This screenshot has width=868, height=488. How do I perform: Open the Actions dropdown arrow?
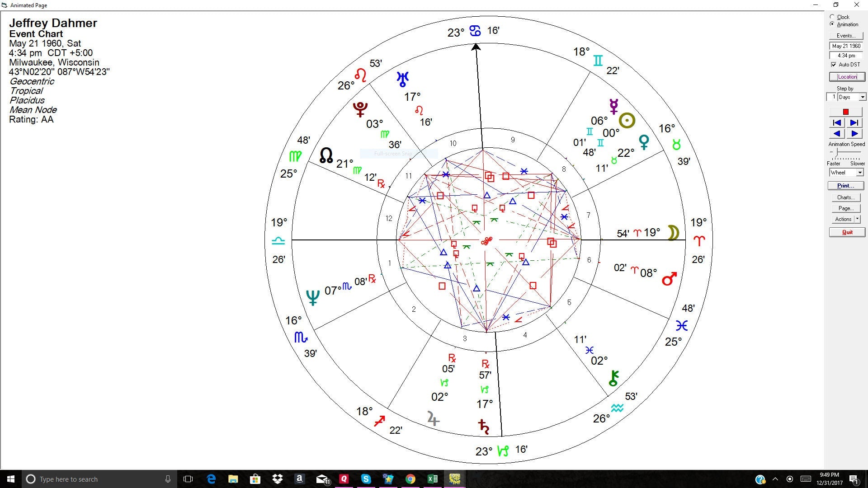pos(858,219)
